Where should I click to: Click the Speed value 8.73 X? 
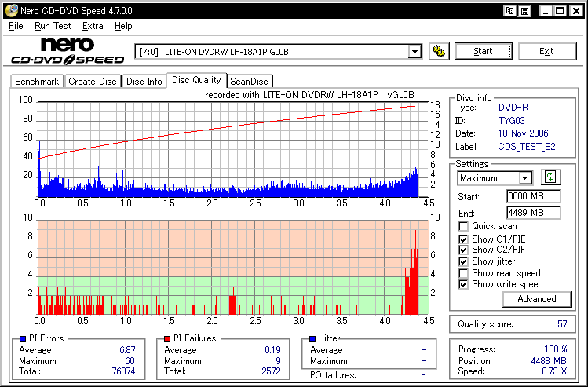(553, 371)
